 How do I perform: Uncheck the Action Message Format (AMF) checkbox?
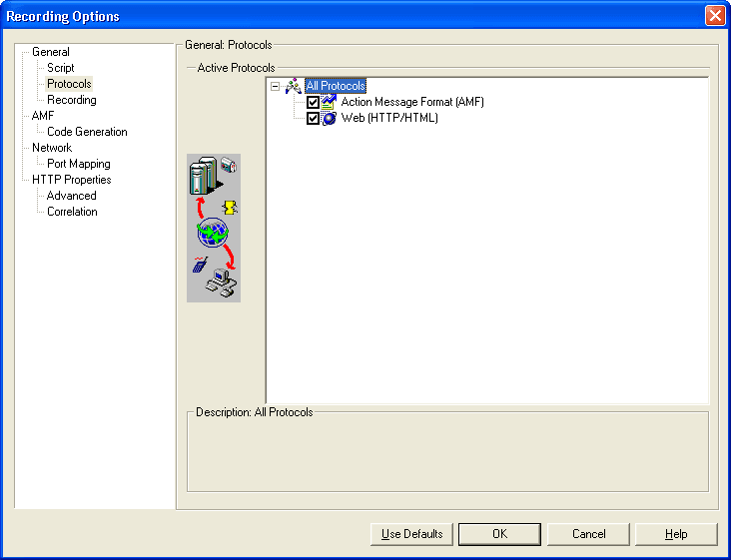coord(313,102)
